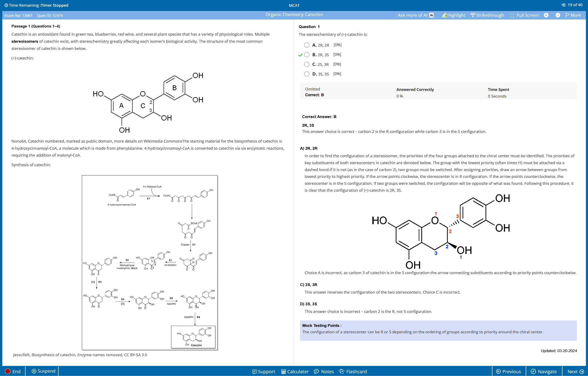The height and width of the screenshot is (376, 588).
Task: Click the Exam No: 13961 label
Action: tap(19, 16)
